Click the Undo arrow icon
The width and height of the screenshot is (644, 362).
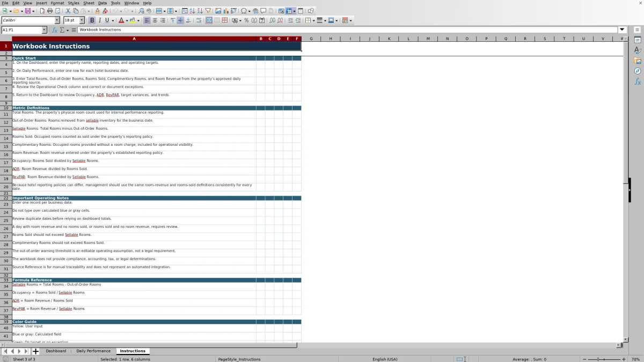pyautogui.click(x=115, y=11)
